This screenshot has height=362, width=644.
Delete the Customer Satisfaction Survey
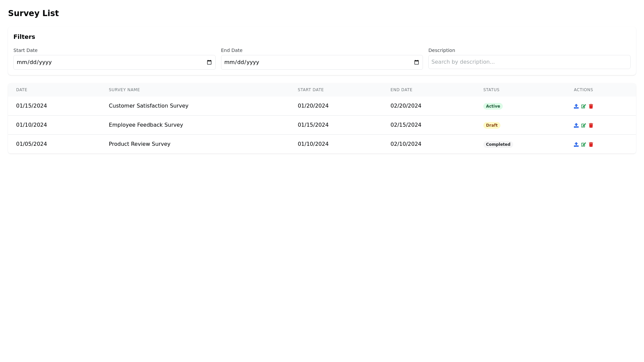591,106
